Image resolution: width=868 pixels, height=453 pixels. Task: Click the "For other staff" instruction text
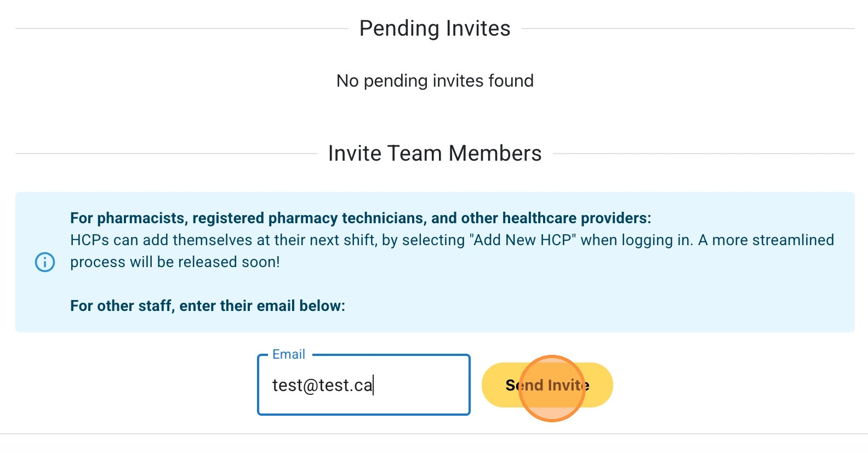click(207, 305)
